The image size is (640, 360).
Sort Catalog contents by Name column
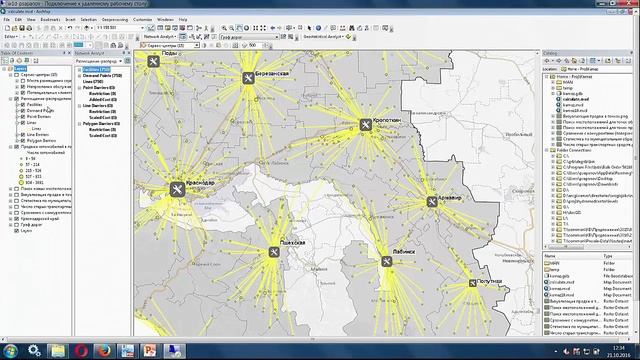[572, 256]
